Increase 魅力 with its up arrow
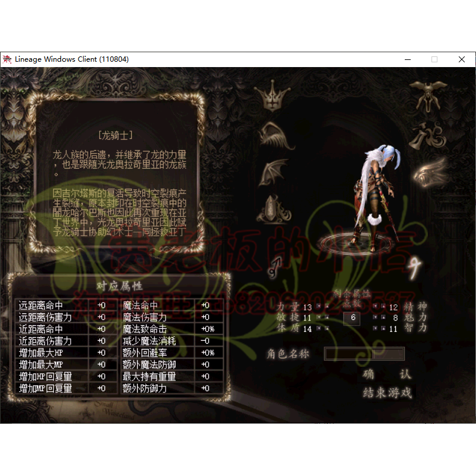Image resolution: width=476 pixels, height=476 pixels. click(x=383, y=317)
